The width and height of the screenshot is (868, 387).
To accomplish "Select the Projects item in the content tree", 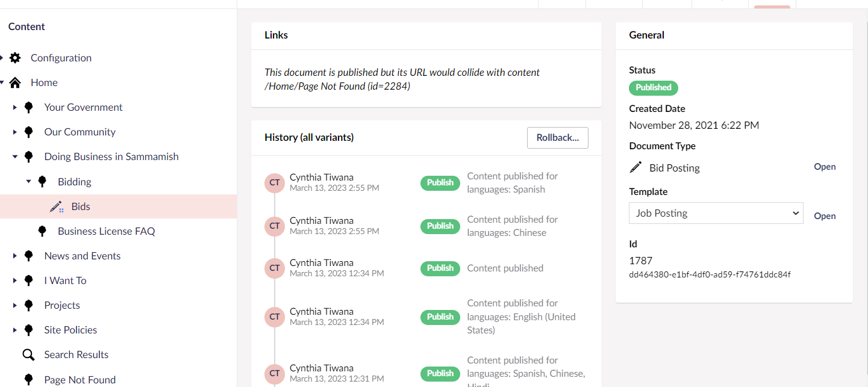I will pos(62,305).
